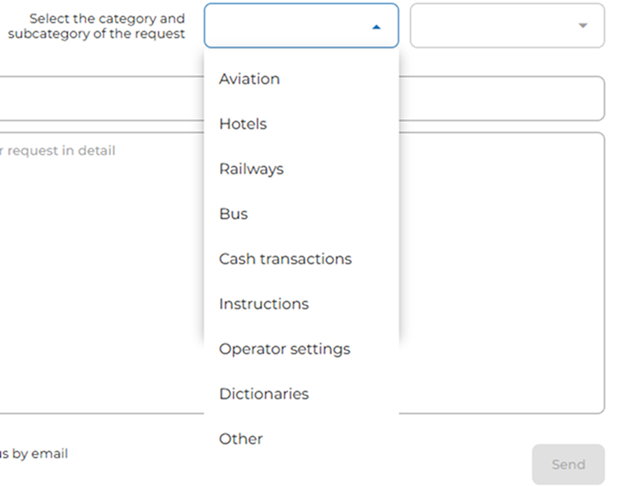Image resolution: width=626 pixels, height=486 pixels.
Task: Choose the Hotels category option
Action: (243, 124)
